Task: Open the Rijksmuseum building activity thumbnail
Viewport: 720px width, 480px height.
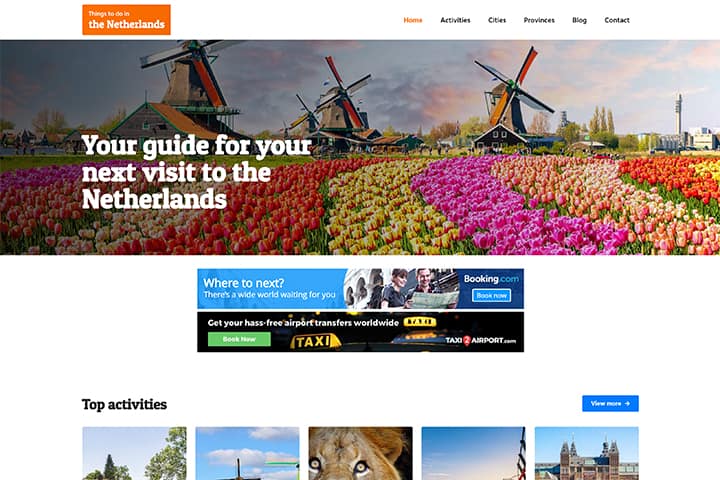Action: pos(586,453)
